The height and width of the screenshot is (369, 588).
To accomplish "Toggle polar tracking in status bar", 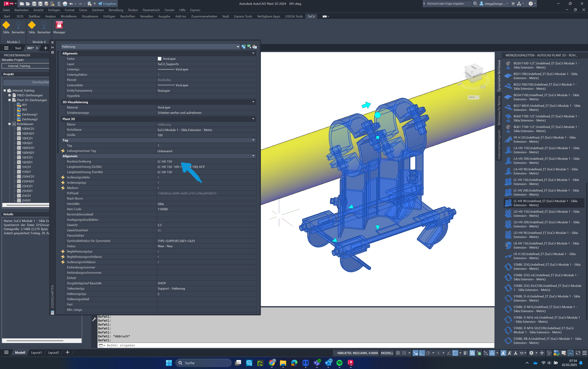I will pyautogui.click(x=428, y=353).
